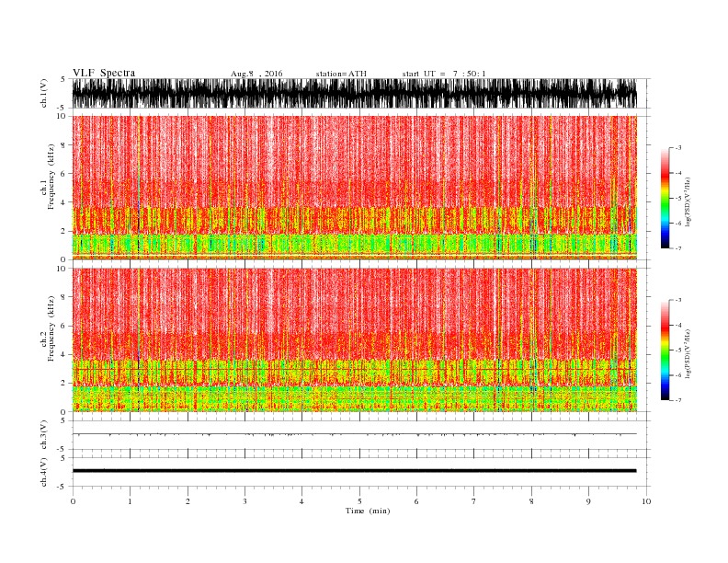Click time axis tick label "3"
The image size is (728, 563).
tap(245, 501)
